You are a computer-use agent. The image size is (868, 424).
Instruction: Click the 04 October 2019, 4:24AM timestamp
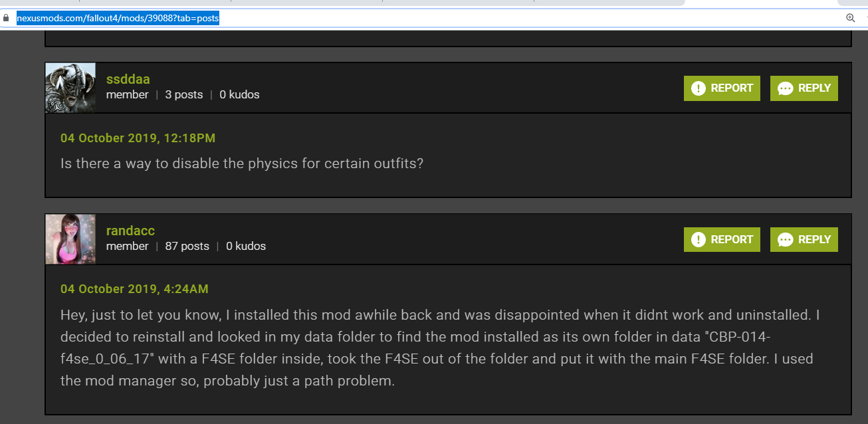click(134, 289)
